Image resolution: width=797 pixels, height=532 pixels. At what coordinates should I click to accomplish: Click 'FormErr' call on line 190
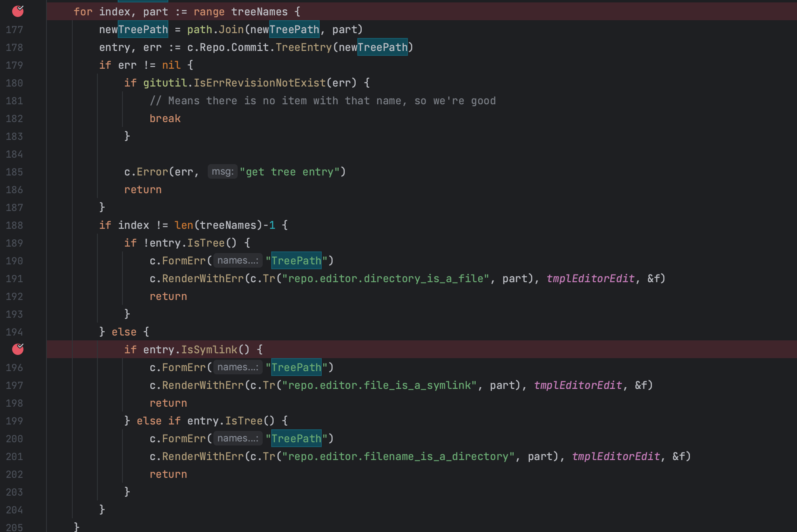point(184,261)
